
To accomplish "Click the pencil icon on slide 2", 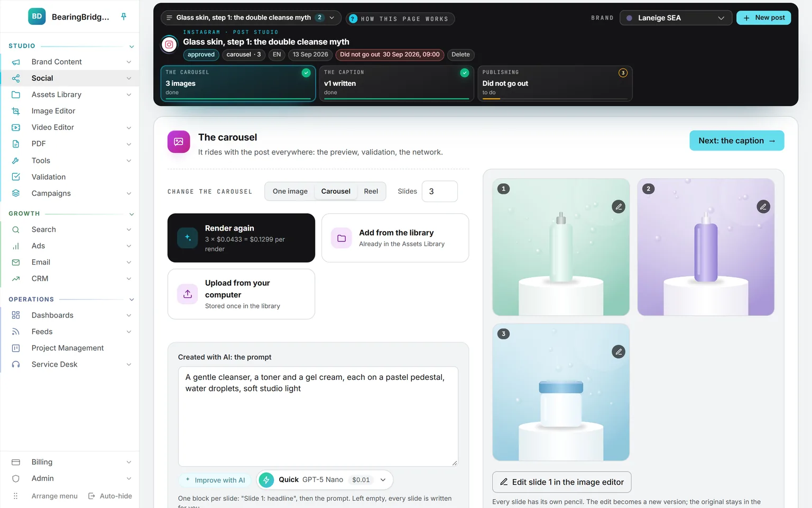I will 763,207.
